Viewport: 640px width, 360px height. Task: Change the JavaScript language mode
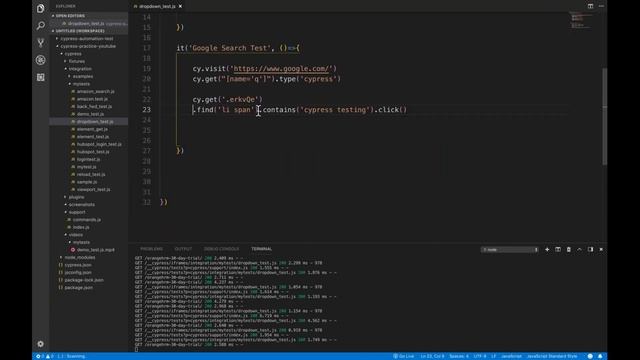click(x=511, y=356)
